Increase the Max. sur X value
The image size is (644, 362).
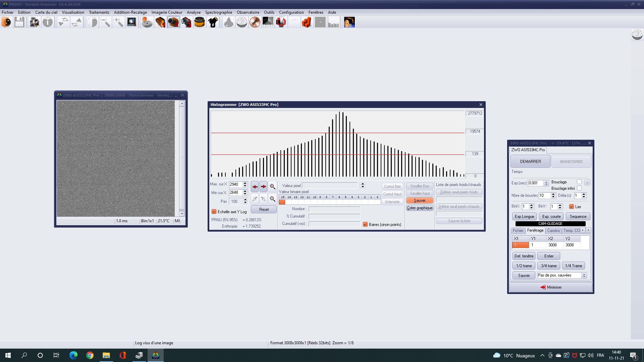pyautogui.click(x=245, y=183)
